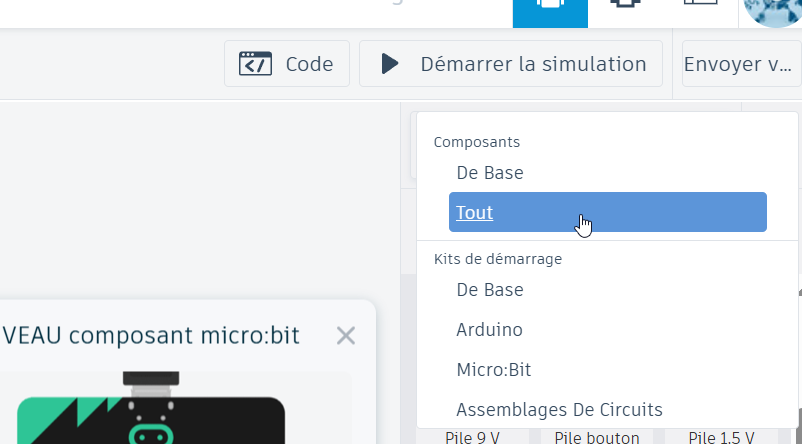Screen dimensions: 802x444
Task: Select De Base under Kits de démarrage
Action: pos(490,290)
